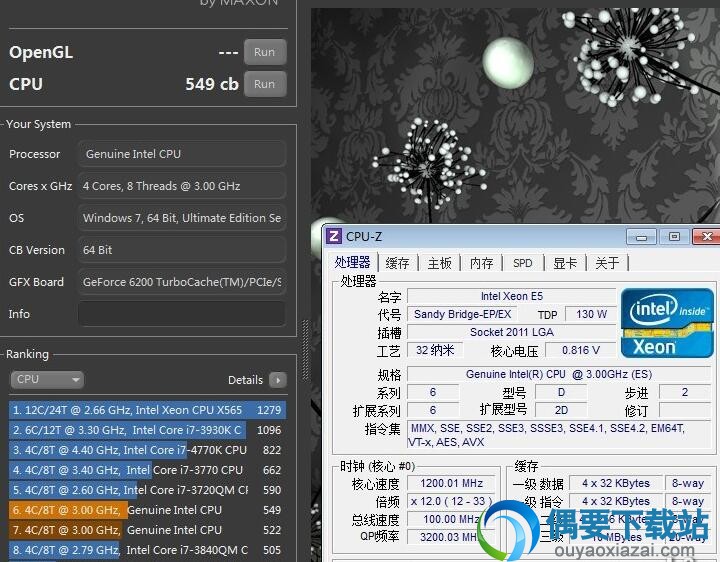Click the Info input field
720x562 pixels.
(x=182, y=314)
